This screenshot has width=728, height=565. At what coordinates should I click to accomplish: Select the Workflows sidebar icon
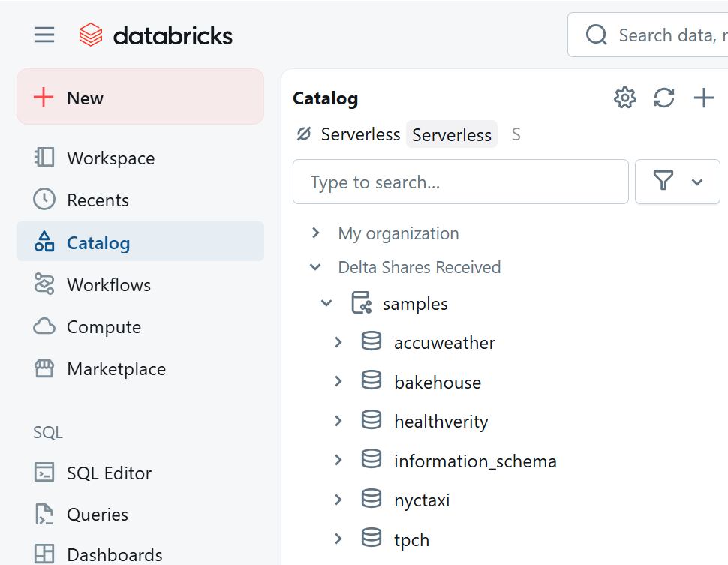coord(44,284)
